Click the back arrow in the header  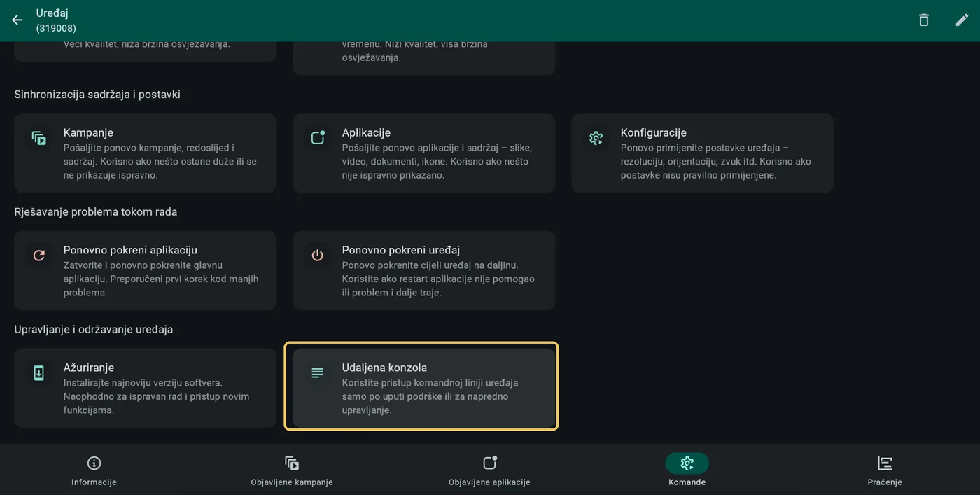click(x=17, y=20)
